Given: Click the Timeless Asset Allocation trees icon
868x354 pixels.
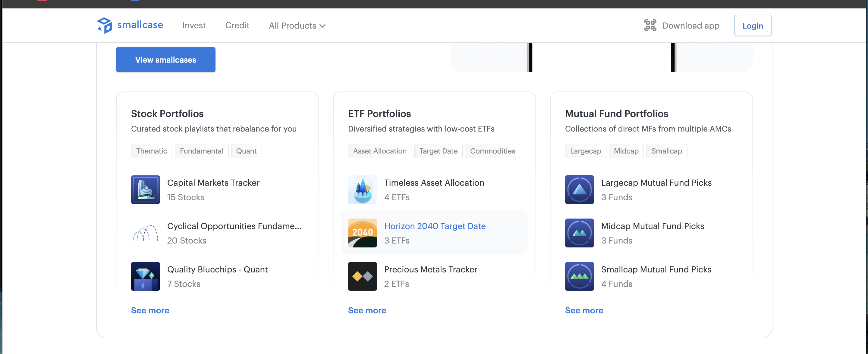Looking at the screenshot, I should click(x=362, y=189).
